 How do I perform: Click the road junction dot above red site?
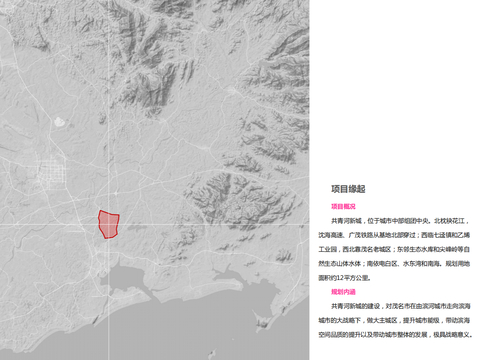[115, 193]
